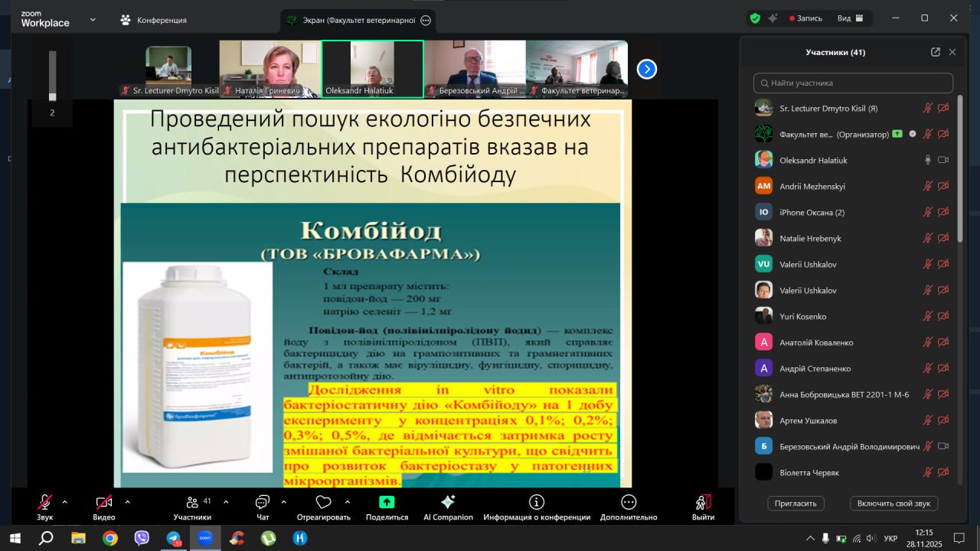Viewport: 980px width, 551px height.
Task: Click the green Share screen icon
Action: tap(387, 502)
